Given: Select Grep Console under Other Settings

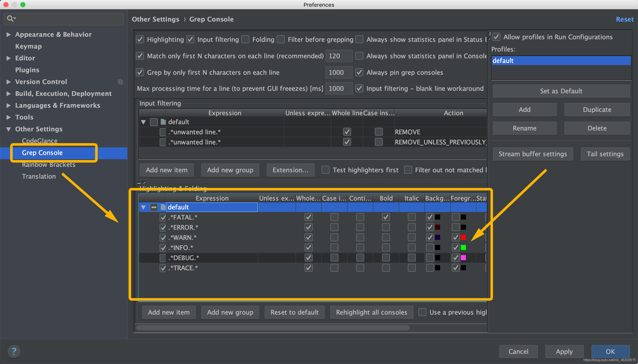Looking at the screenshot, I should (x=42, y=153).
